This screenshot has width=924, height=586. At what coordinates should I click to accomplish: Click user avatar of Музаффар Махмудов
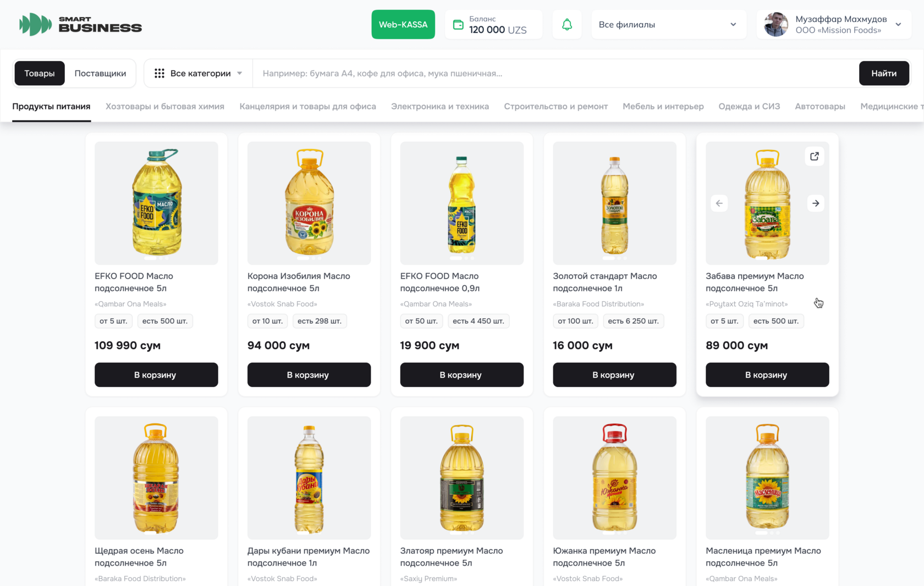[x=776, y=24]
